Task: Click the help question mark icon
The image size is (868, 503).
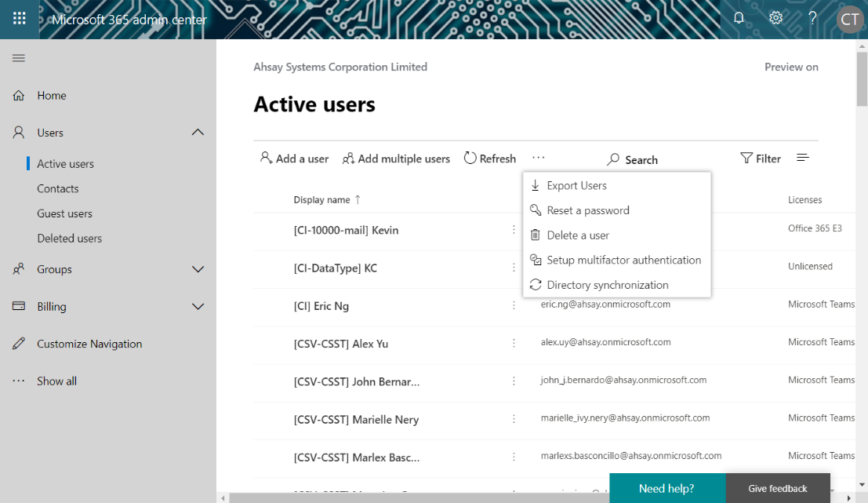Action: pos(812,18)
